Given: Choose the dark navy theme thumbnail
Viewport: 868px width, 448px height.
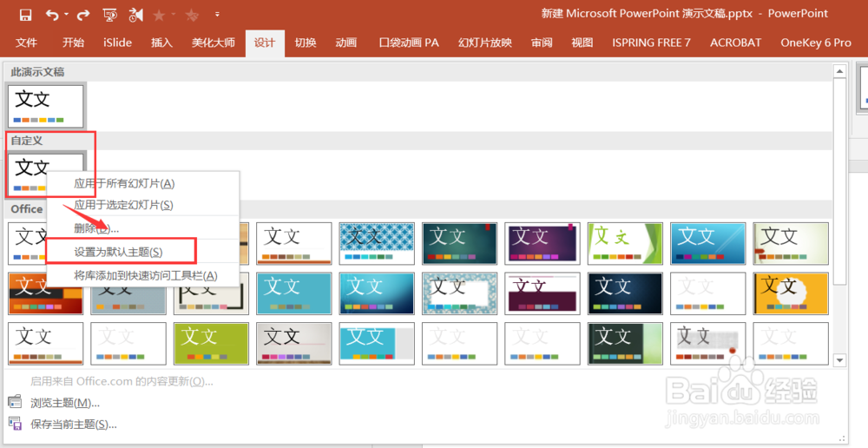Looking at the screenshot, I should (625, 293).
